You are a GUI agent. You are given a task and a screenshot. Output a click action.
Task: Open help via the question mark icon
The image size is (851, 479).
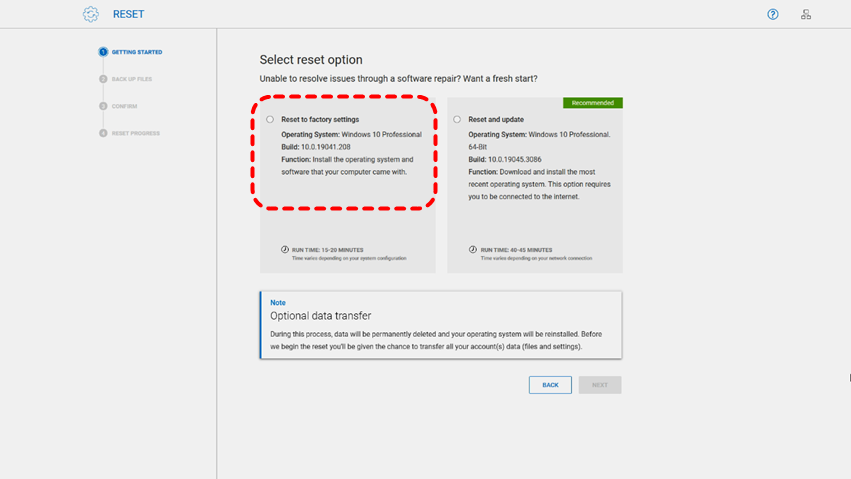click(773, 14)
